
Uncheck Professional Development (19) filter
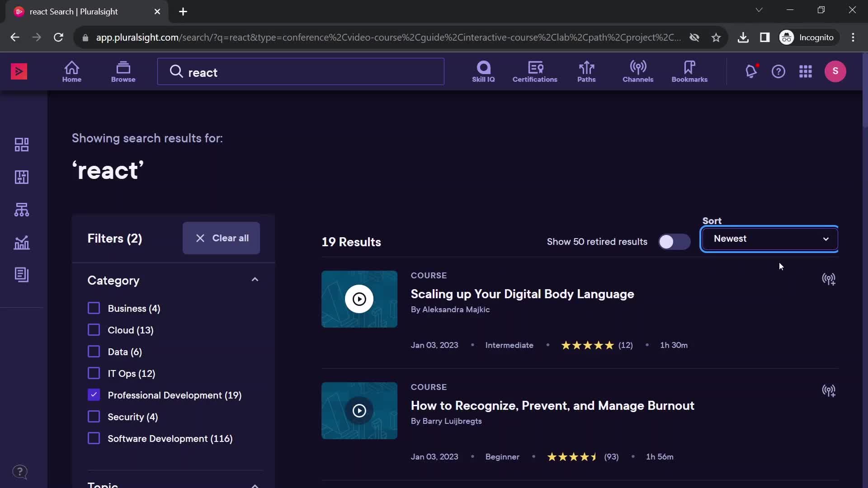point(94,395)
